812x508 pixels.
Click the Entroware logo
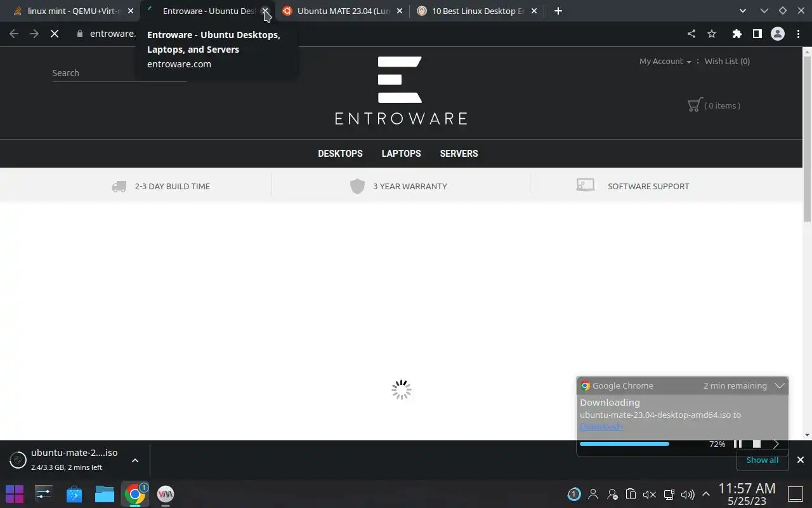[x=401, y=90]
